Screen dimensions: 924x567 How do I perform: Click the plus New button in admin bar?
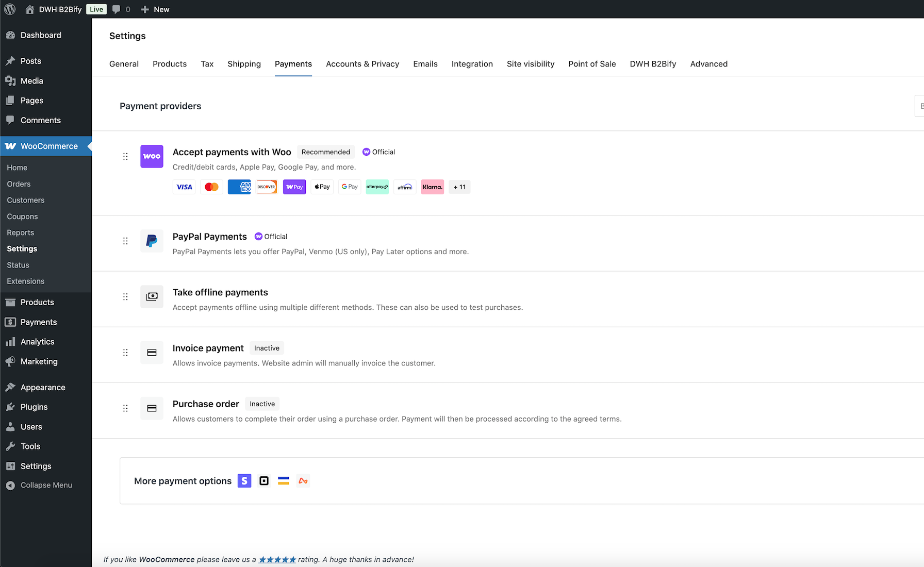tap(155, 9)
